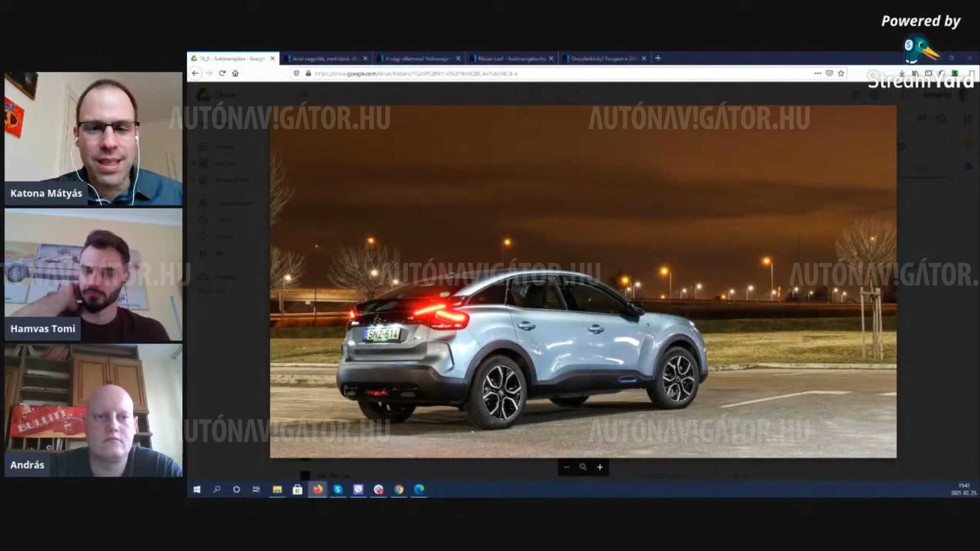Viewport: 980px width, 551px height.
Task: Open File Explorer from the taskbar
Action: 277,489
